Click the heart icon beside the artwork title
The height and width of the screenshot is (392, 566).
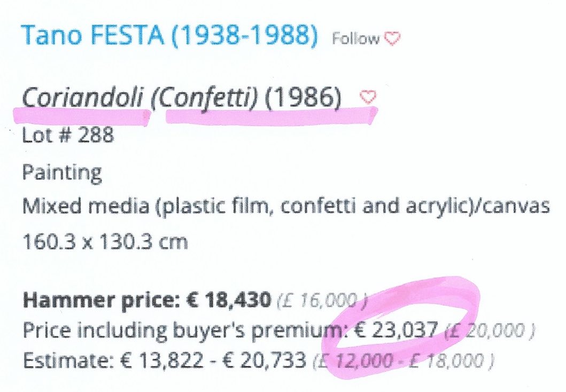pos(368,97)
